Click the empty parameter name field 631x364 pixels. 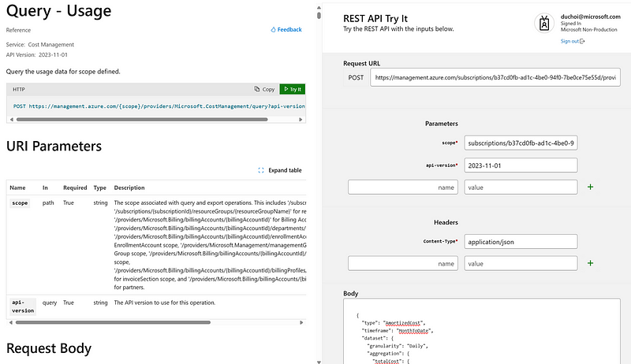pos(403,188)
